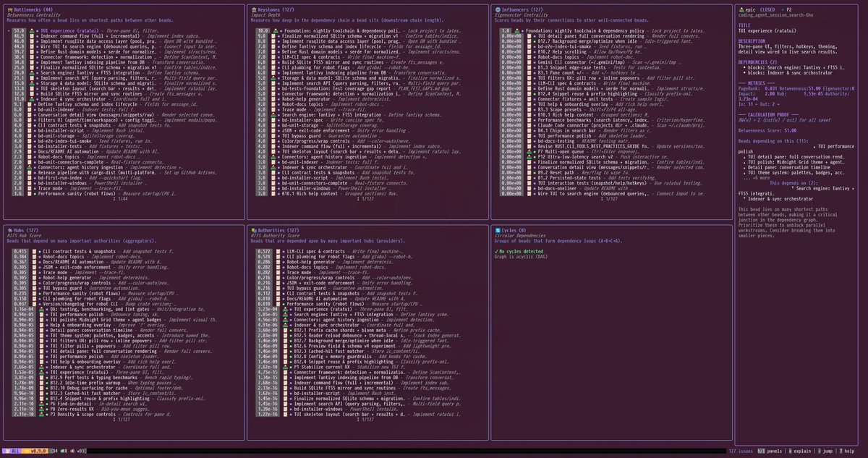Image resolution: width=868 pixels, height=458 pixels.
Task: Click Keystones pagination '1/127'
Action: (x=366, y=198)
